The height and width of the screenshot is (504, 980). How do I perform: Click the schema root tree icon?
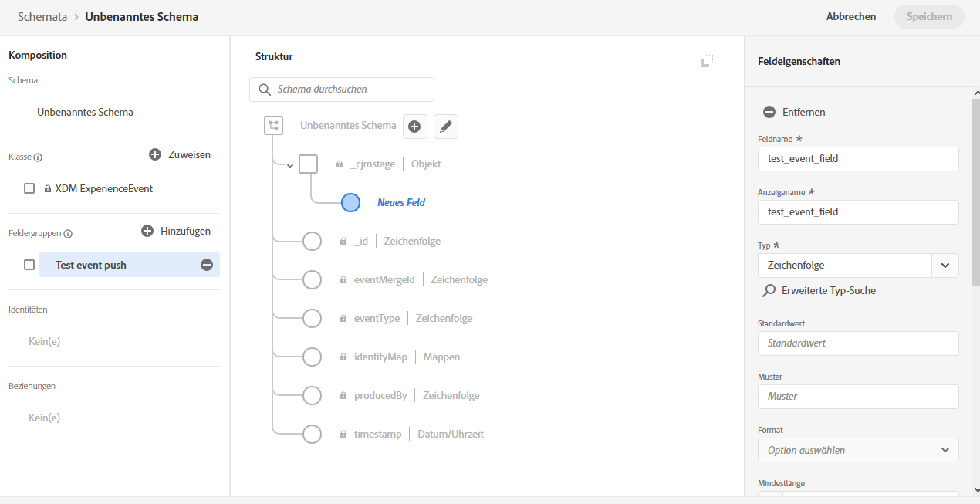273,125
